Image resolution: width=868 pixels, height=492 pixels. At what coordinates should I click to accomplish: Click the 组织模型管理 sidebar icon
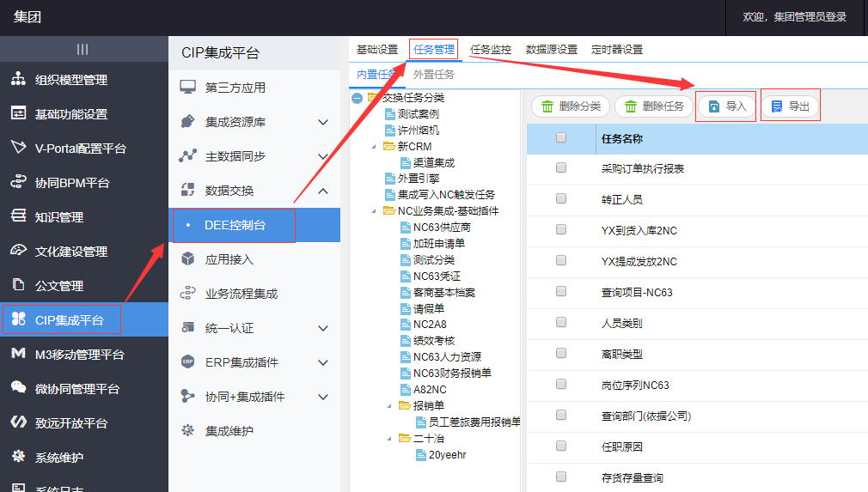point(18,79)
